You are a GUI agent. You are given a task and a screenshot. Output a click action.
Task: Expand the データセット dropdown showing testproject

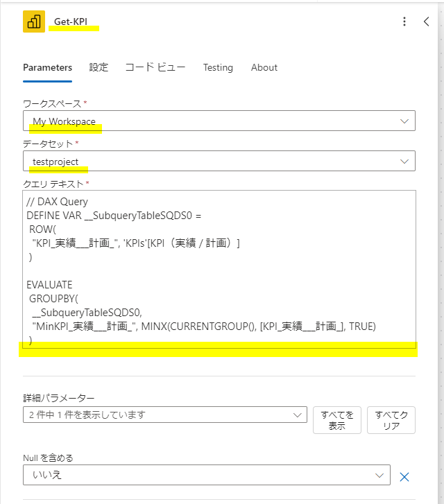[x=219, y=161]
